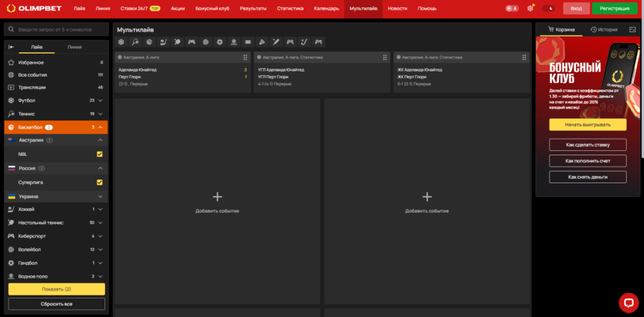Screen dimensions: 644x317
Task: Click the search input field
Action: pos(57,29)
